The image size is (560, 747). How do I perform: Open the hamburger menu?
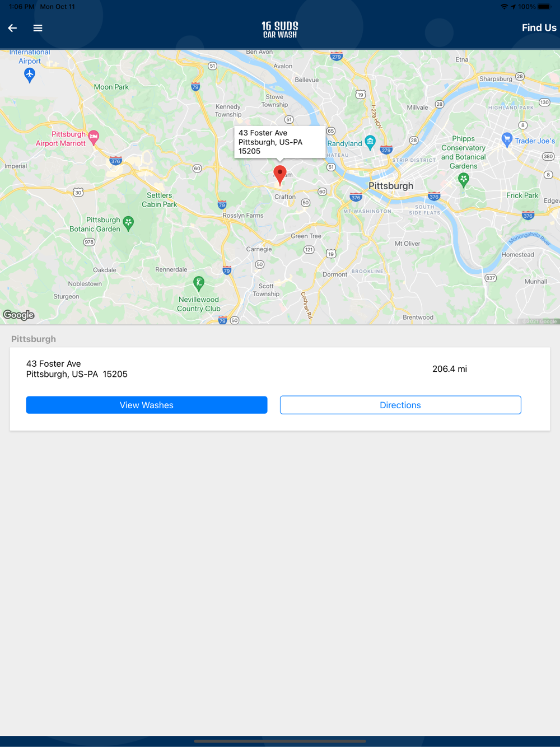click(38, 28)
